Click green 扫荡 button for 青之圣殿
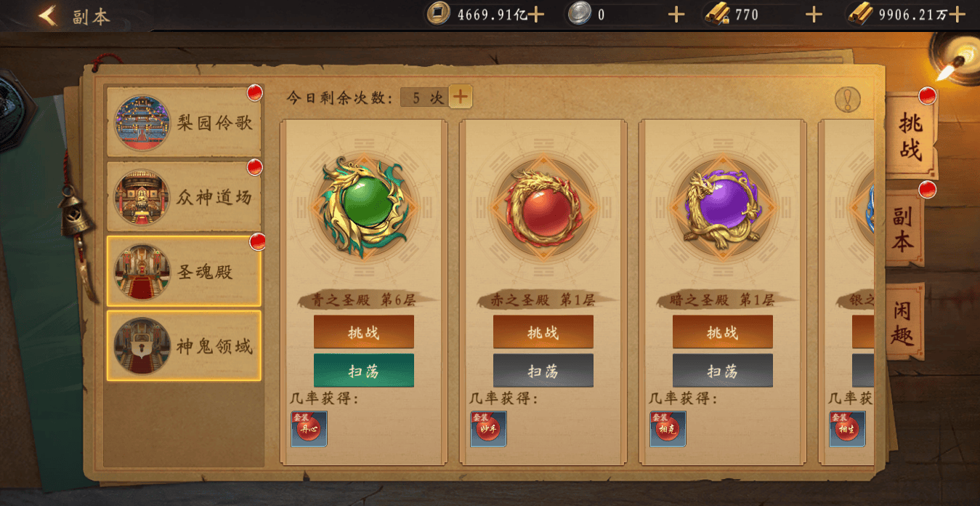The height and width of the screenshot is (506, 980). [364, 371]
